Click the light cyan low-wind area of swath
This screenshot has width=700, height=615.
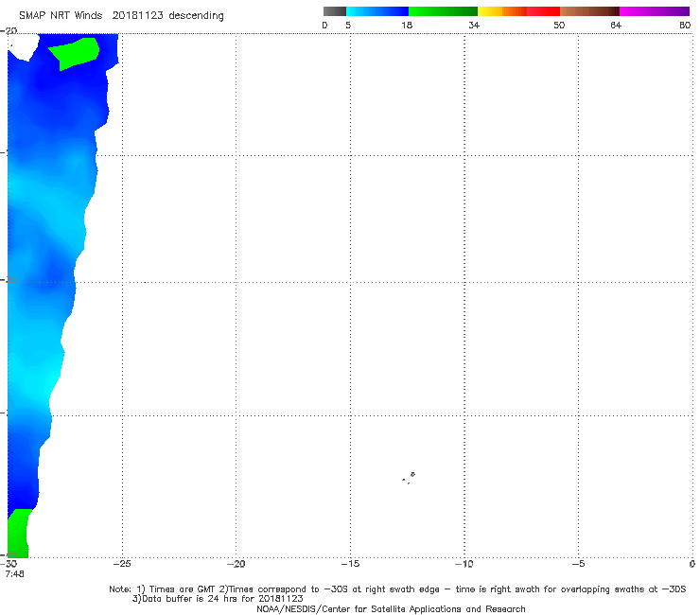(x=33, y=376)
